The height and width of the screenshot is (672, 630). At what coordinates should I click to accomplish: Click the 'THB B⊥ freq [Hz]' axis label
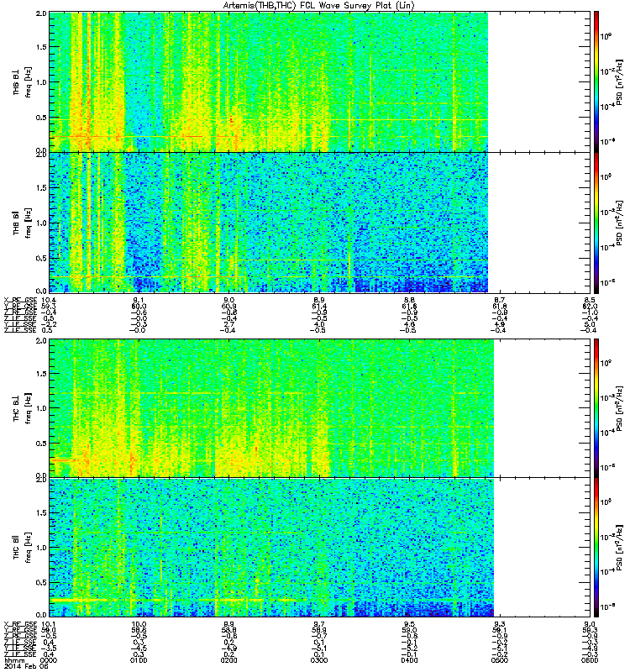[x=22, y=81]
